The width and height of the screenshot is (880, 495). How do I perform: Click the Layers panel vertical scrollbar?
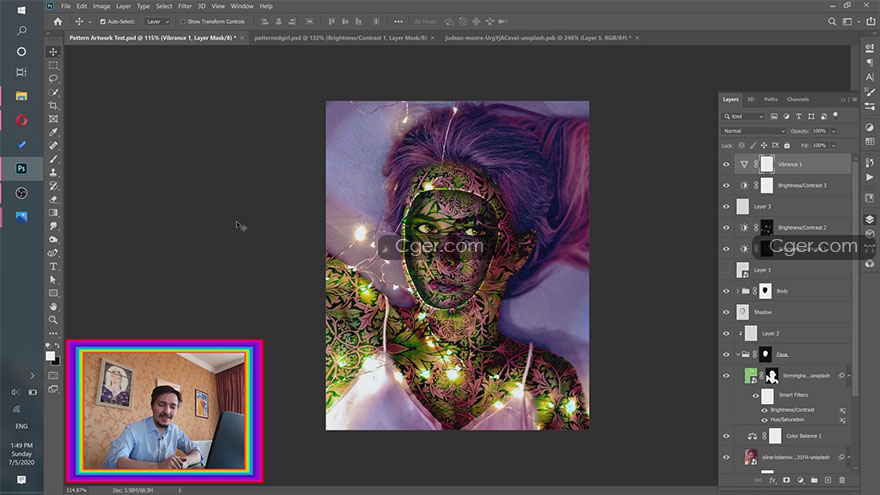pos(855,281)
